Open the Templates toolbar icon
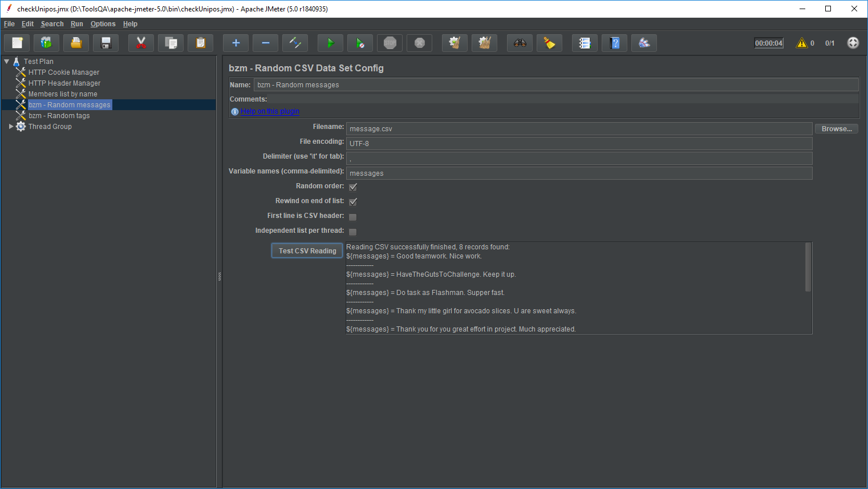 pos(47,43)
